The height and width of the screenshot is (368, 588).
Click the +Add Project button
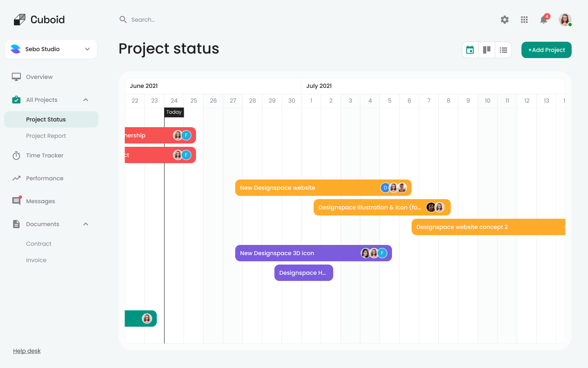546,49
